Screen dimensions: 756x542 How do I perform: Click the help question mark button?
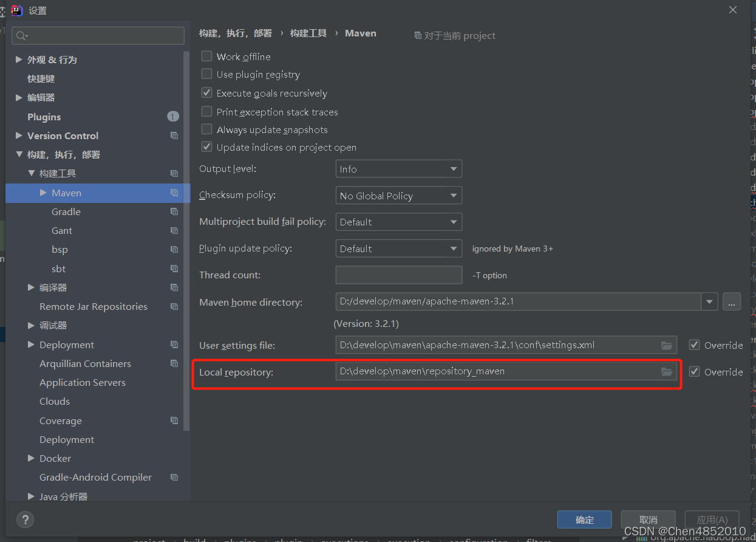(x=25, y=520)
